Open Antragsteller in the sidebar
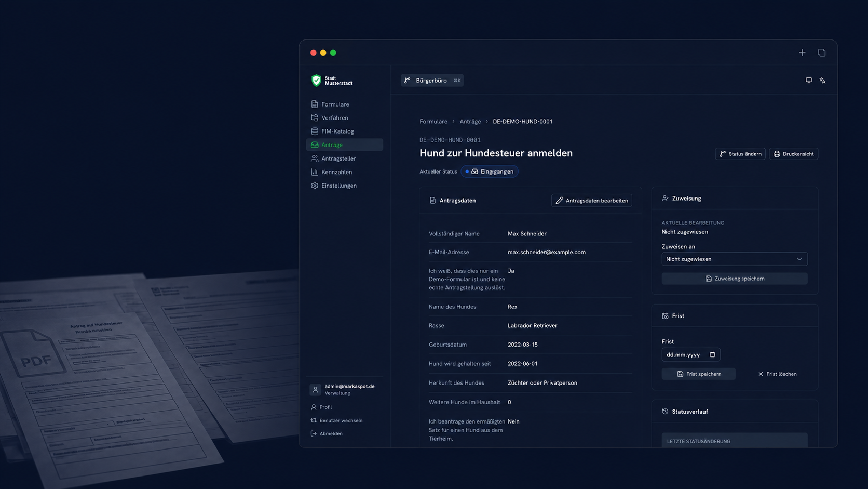The width and height of the screenshot is (868, 489). (x=344, y=158)
